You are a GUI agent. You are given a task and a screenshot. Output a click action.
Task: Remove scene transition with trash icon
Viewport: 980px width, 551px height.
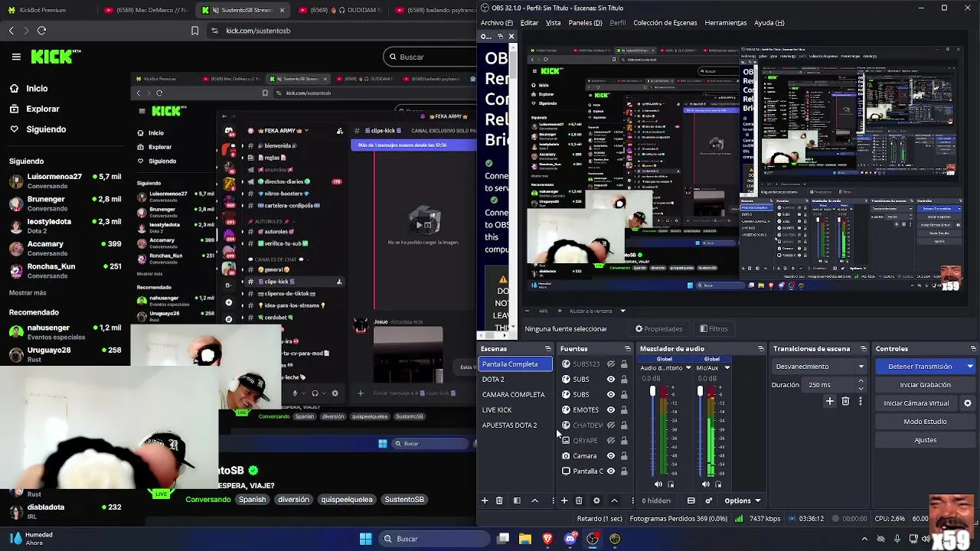[x=845, y=401]
